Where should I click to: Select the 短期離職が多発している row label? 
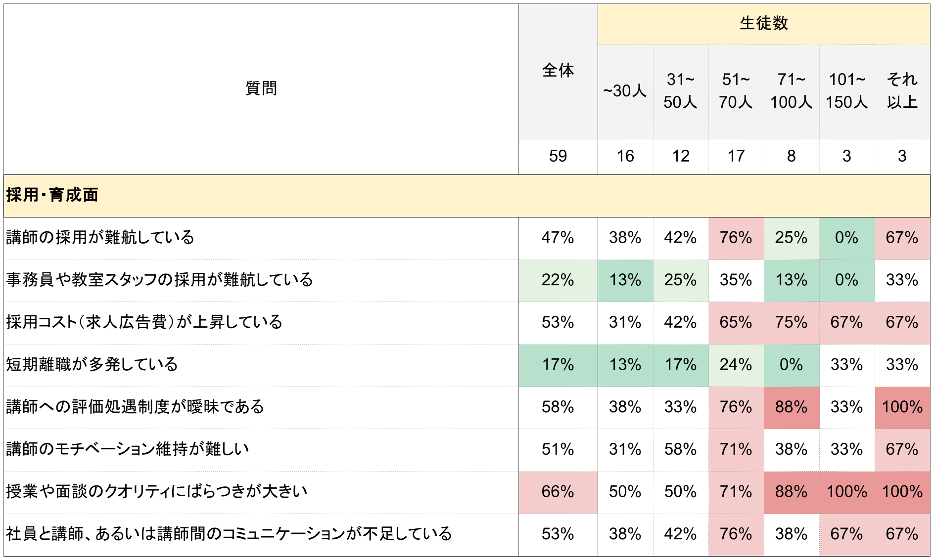coord(92,365)
